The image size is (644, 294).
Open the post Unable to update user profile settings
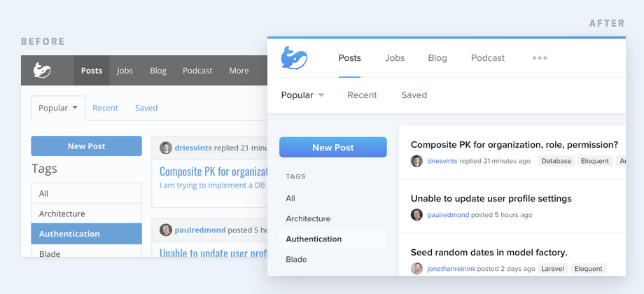491,199
